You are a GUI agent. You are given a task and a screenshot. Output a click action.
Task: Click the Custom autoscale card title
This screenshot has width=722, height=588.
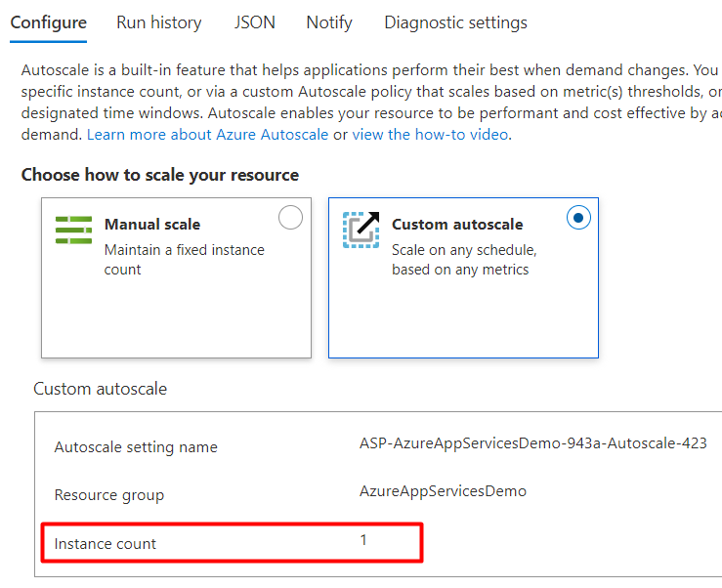click(457, 225)
